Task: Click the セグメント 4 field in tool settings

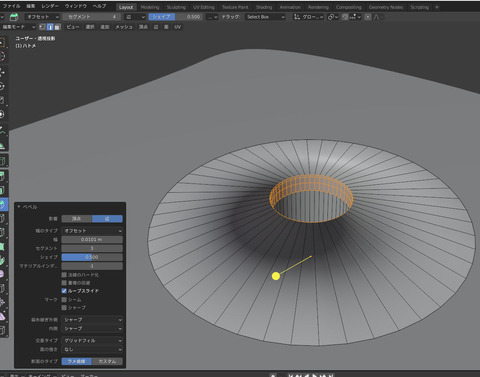Action: 92,17
